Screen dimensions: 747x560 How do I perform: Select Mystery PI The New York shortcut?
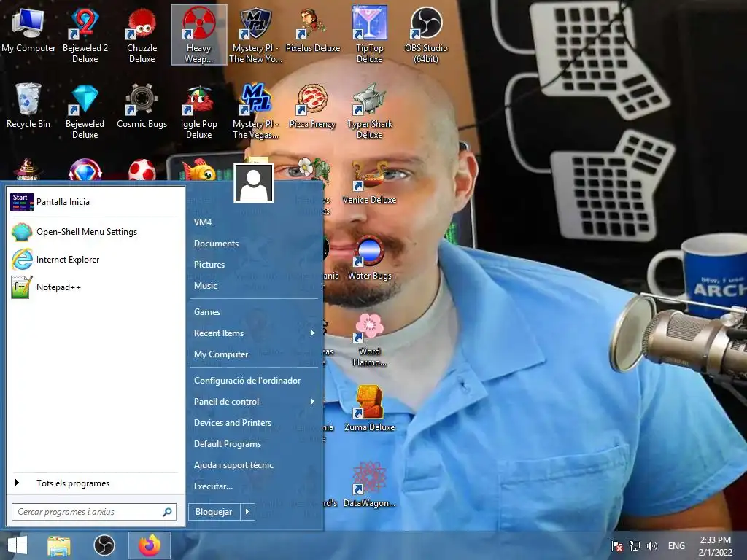pyautogui.click(x=255, y=35)
